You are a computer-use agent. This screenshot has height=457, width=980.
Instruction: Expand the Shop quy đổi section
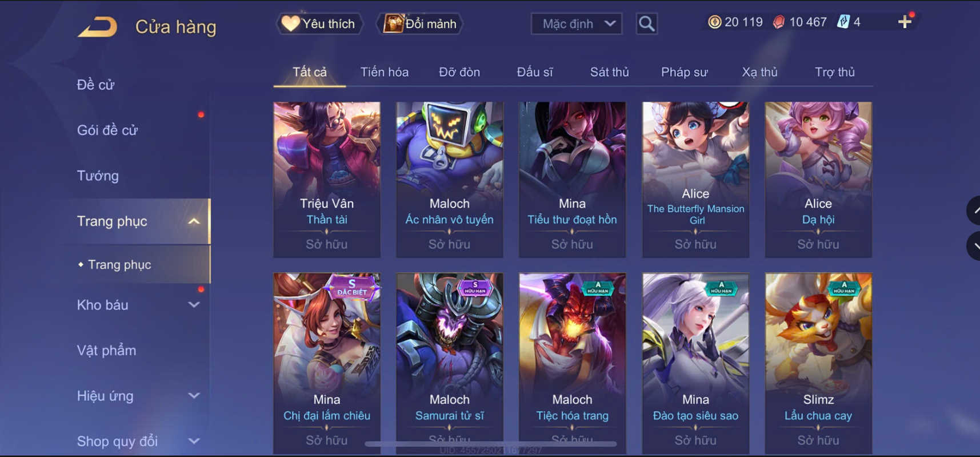point(194,441)
